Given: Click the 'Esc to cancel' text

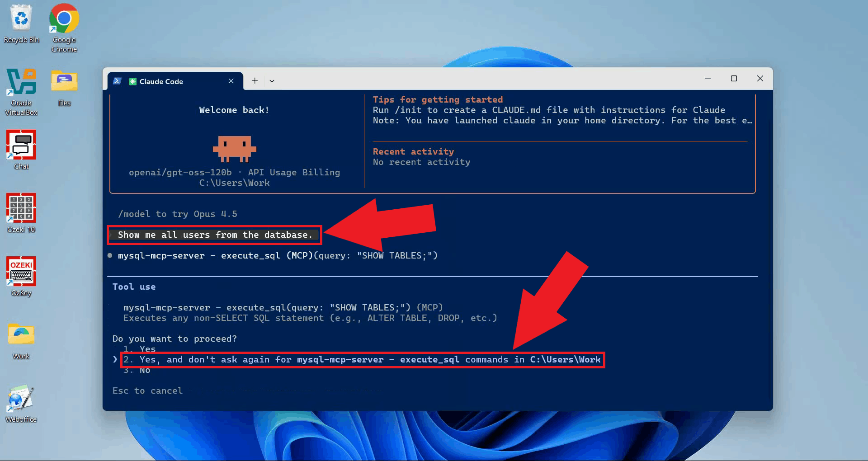Looking at the screenshot, I should coord(147,390).
